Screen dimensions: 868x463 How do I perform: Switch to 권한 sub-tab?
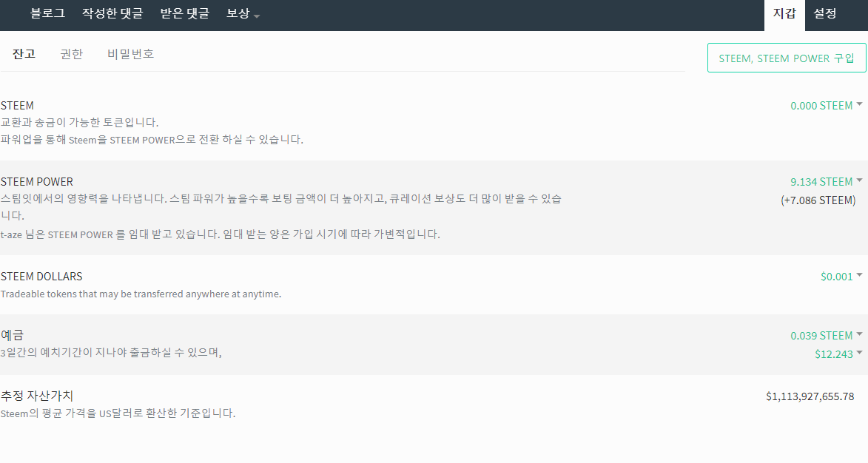72,54
